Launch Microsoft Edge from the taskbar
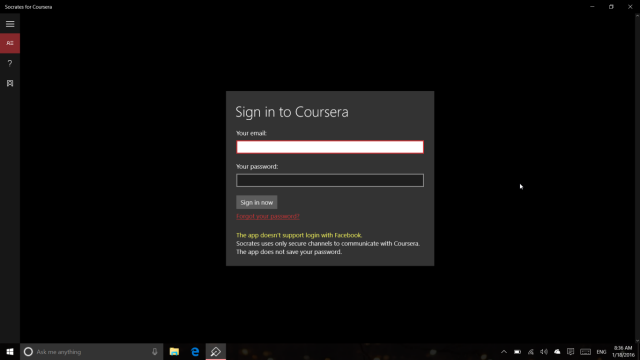 [195, 351]
